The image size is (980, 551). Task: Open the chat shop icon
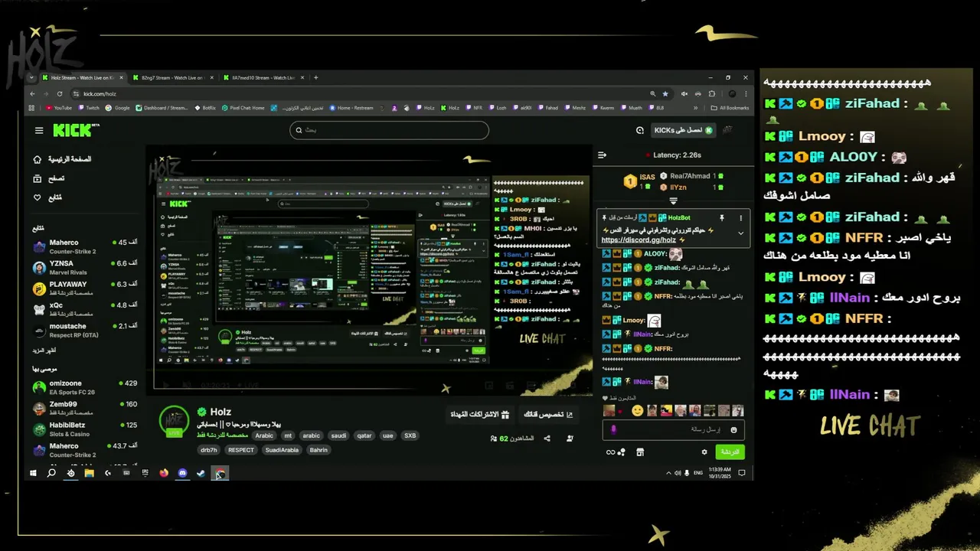(x=640, y=452)
